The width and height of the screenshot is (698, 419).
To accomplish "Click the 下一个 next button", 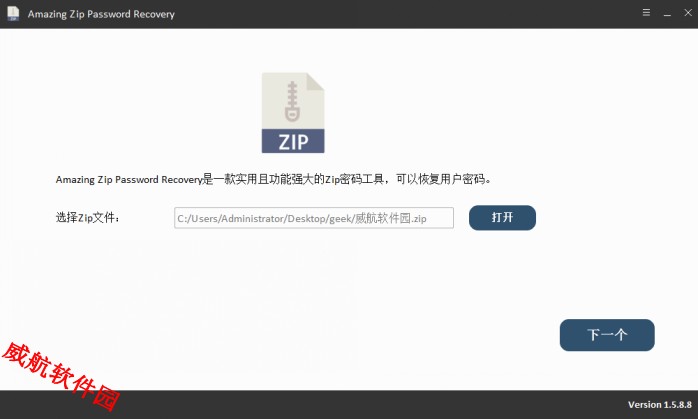I will point(607,335).
